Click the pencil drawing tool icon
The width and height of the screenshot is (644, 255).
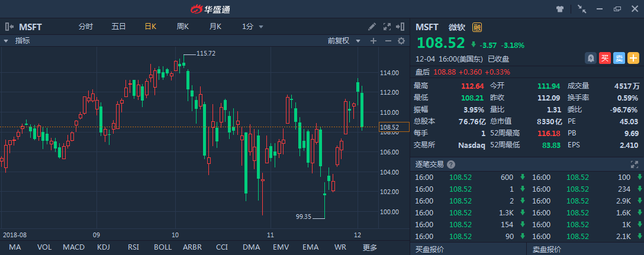click(372, 27)
